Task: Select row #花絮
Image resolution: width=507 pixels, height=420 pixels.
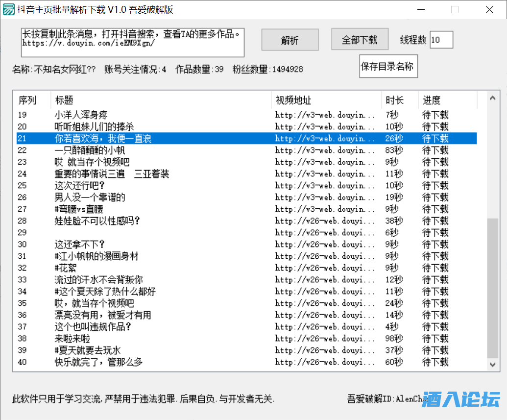Action: (247, 268)
